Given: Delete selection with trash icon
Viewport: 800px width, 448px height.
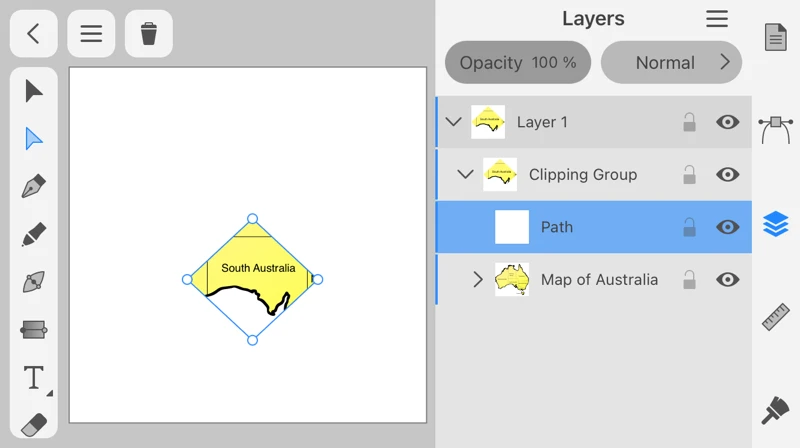Looking at the screenshot, I should tap(148, 34).
